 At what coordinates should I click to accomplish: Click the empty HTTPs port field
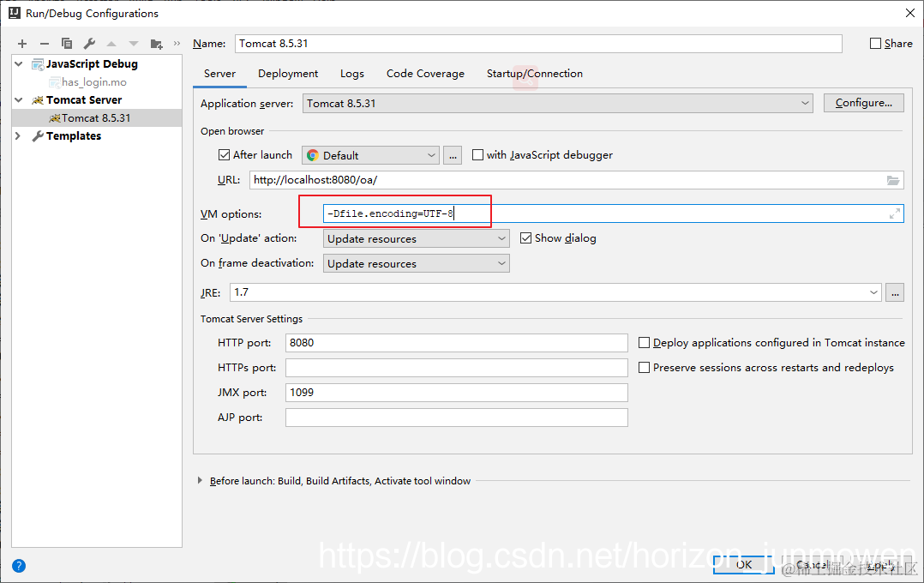tap(457, 367)
